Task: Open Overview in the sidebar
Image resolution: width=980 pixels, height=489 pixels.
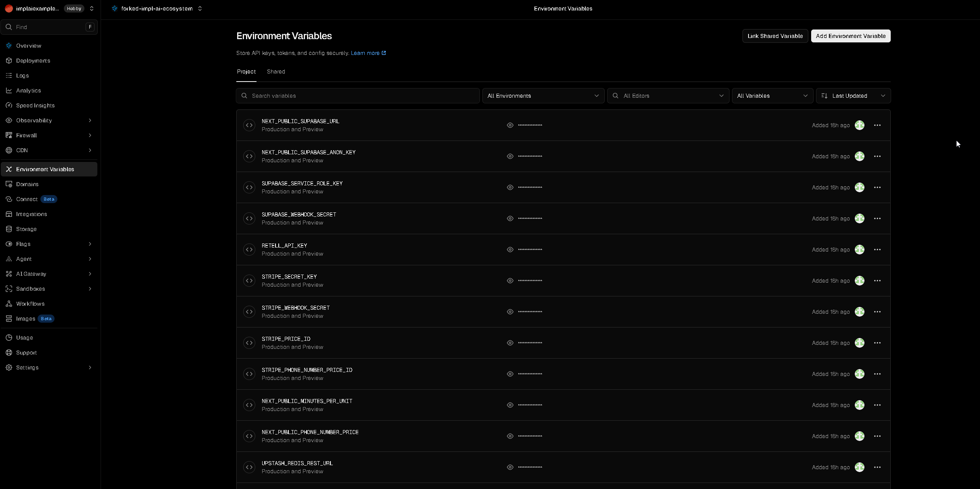Action: coord(49,46)
